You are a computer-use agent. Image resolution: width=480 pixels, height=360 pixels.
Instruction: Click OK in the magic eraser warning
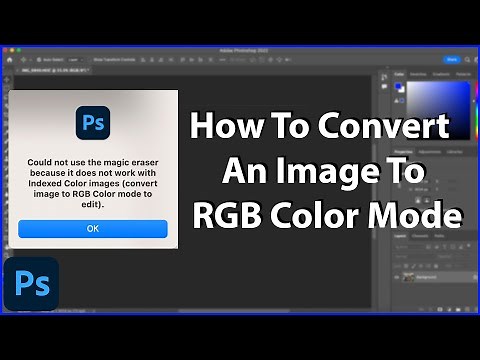pyautogui.click(x=93, y=229)
